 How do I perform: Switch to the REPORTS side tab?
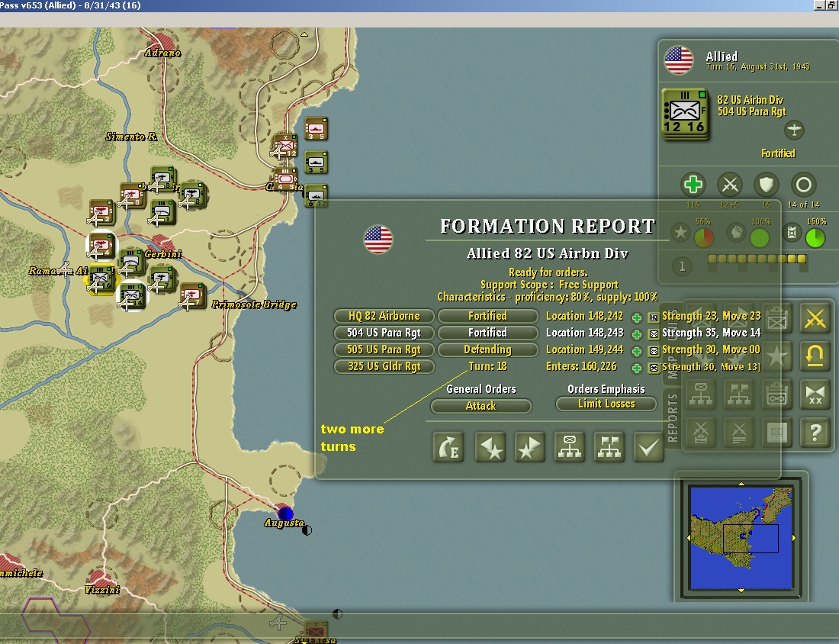(673, 417)
